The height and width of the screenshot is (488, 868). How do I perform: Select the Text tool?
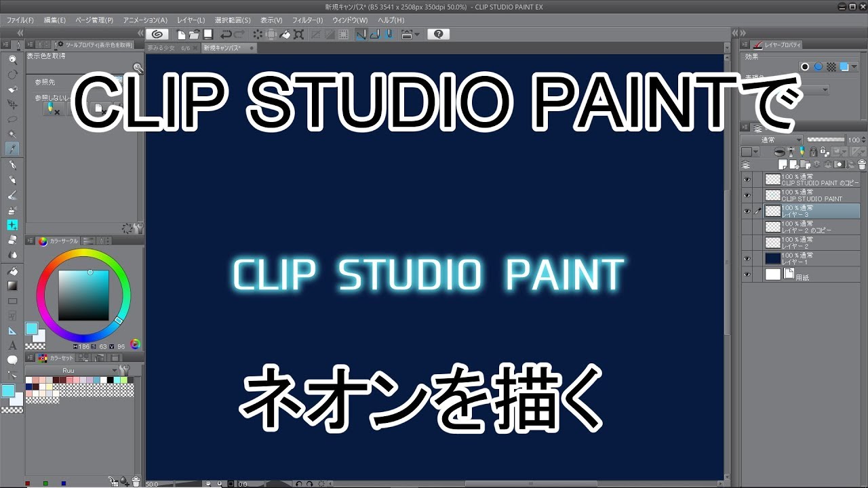12,346
